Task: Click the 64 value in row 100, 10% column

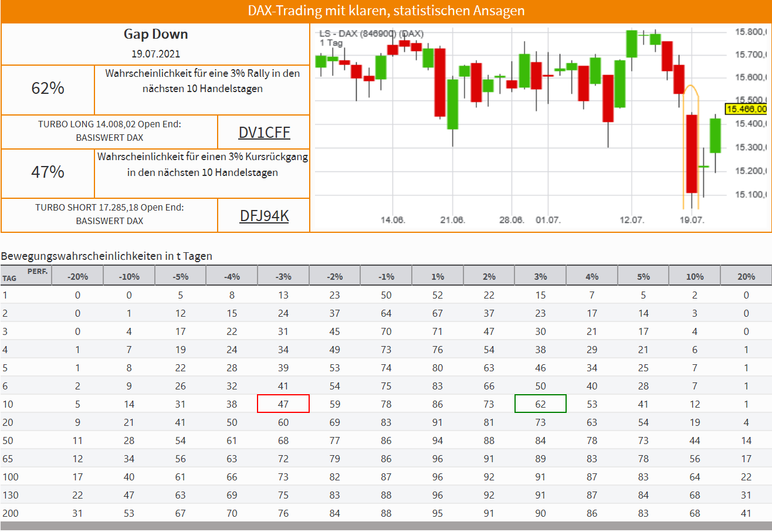Action: coord(695,476)
